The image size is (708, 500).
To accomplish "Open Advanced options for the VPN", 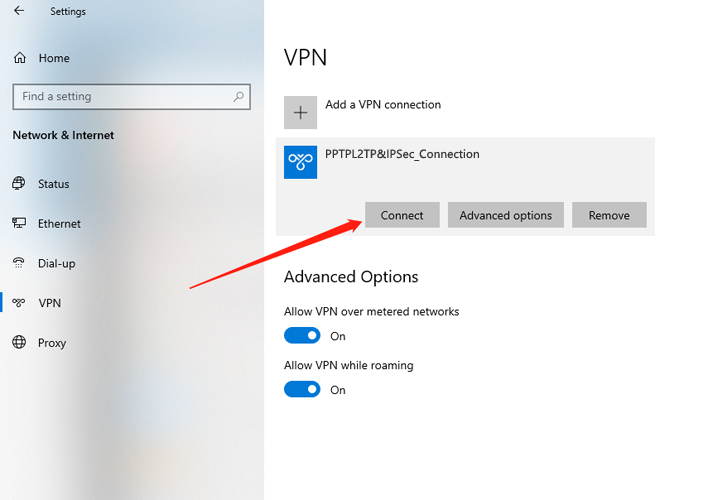I will pos(506,215).
